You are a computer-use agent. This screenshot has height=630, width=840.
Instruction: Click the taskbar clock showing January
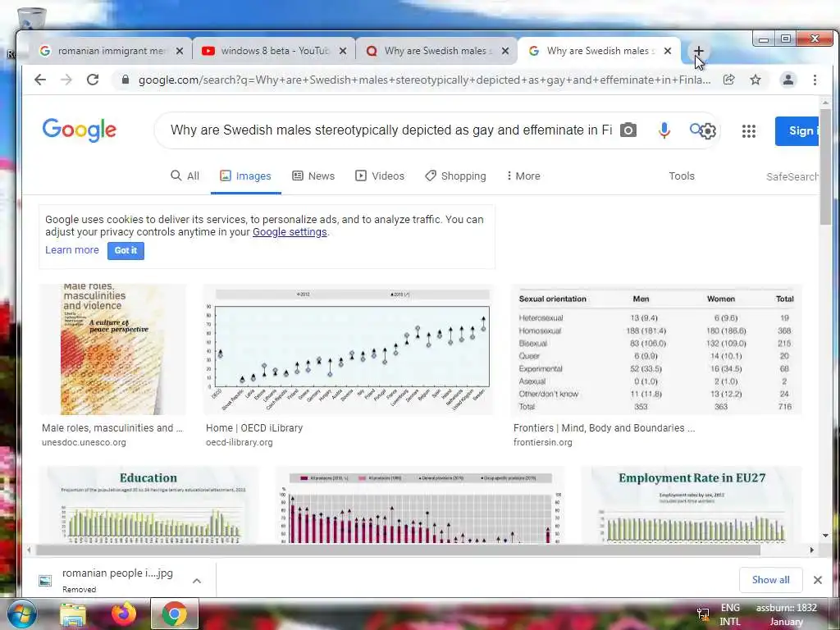pos(787,614)
